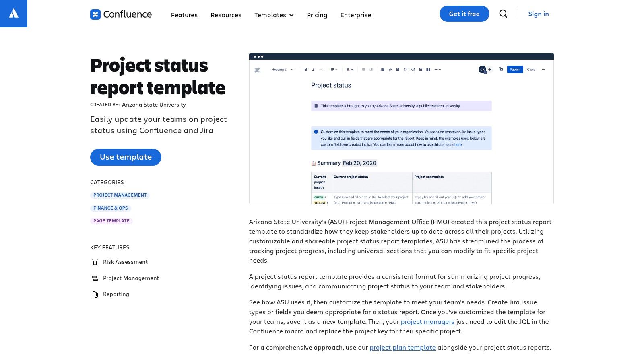Open the Heading 2 style dropdown
Image resolution: width=644 pixels, height=362 pixels.
[282, 69]
